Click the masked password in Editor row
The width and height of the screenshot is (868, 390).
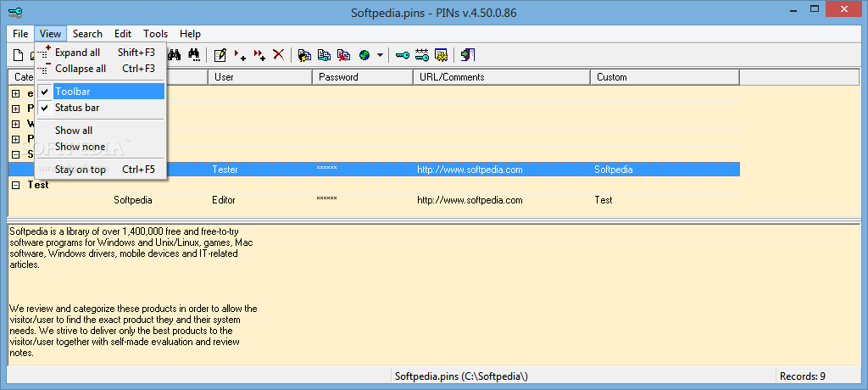326,198
